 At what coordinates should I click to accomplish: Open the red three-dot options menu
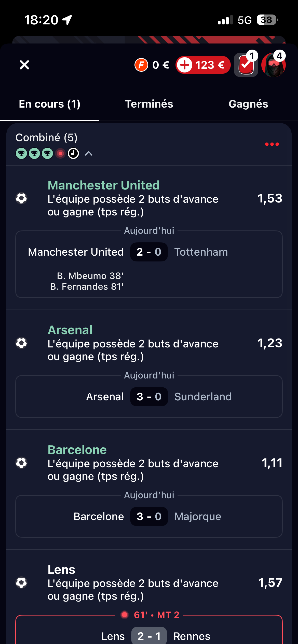pos(272,144)
